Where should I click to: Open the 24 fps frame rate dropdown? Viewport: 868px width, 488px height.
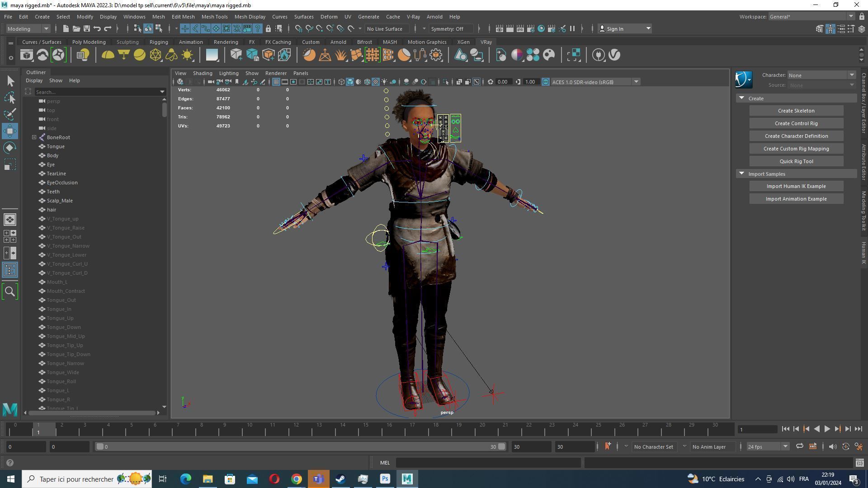767,446
